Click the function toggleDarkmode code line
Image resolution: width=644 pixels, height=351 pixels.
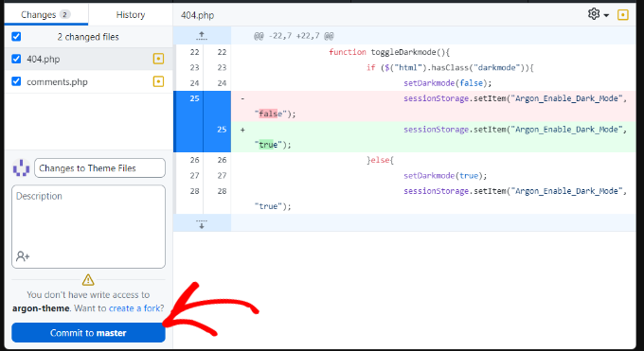coord(389,52)
